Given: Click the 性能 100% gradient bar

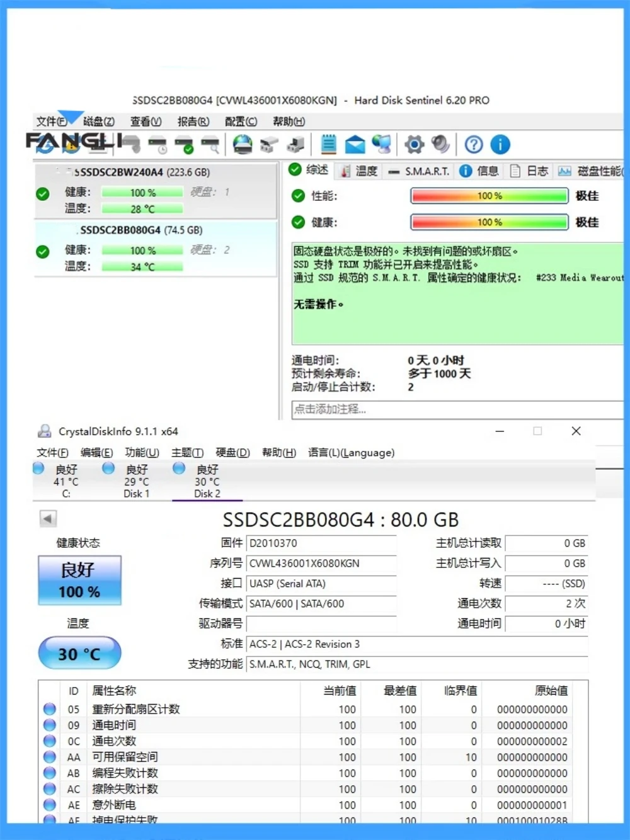Looking at the screenshot, I should pos(490,196).
